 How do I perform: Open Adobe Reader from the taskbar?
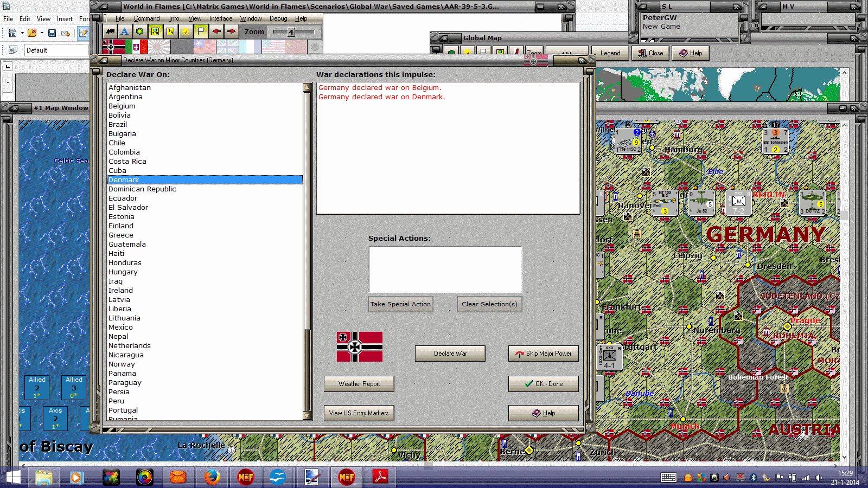click(380, 477)
